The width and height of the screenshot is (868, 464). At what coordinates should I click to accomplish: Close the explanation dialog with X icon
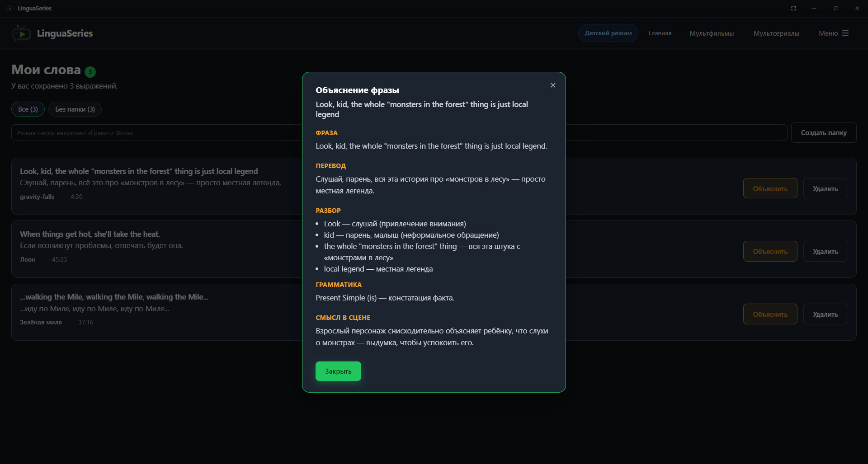[552, 85]
